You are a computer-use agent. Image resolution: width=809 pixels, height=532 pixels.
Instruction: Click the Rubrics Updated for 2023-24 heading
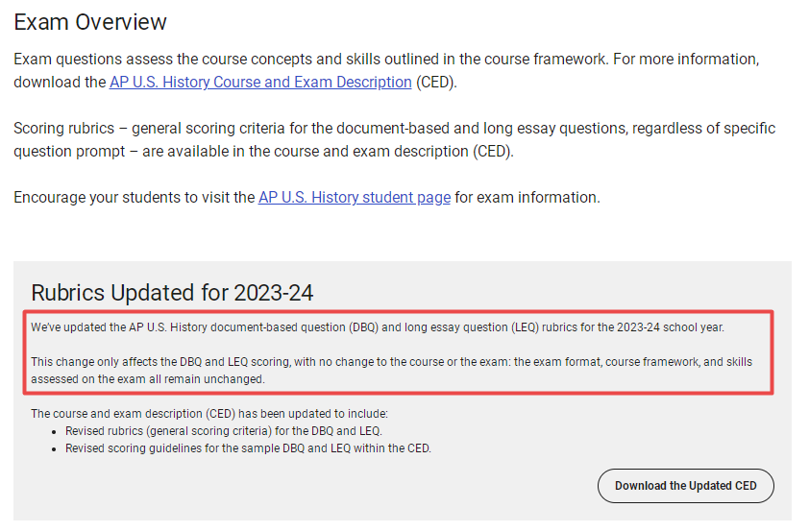pos(172,293)
